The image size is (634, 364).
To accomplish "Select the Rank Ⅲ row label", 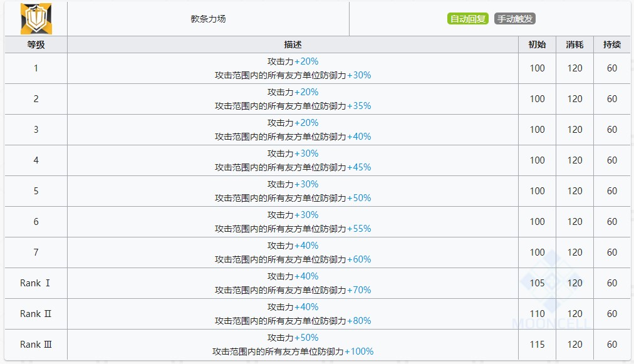I will click(x=35, y=345).
